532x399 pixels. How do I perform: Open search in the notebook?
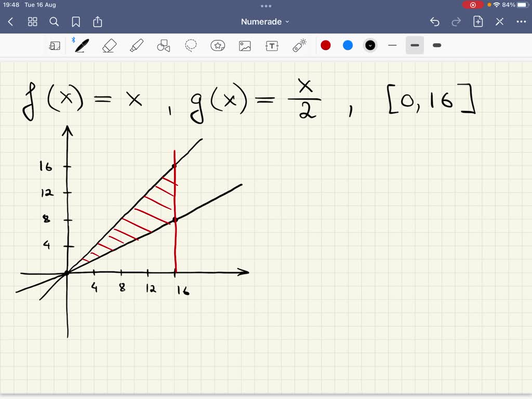tap(54, 22)
